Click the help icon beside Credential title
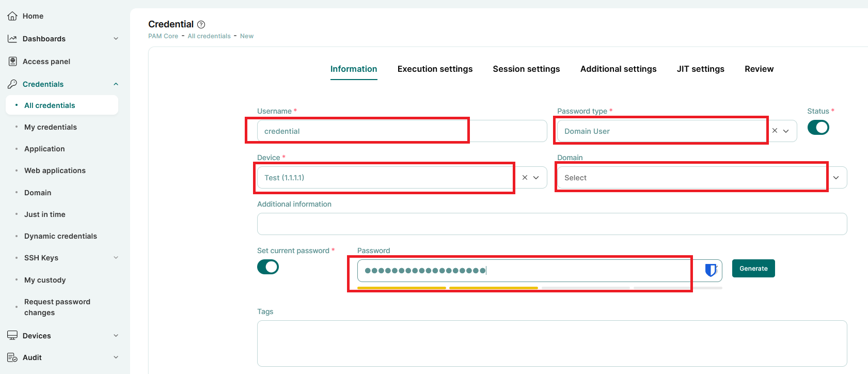 point(201,24)
